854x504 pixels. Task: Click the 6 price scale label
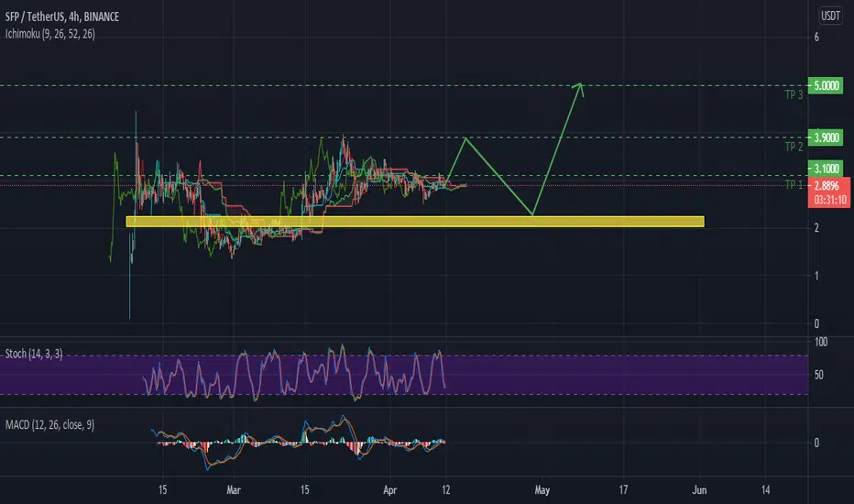click(x=816, y=37)
